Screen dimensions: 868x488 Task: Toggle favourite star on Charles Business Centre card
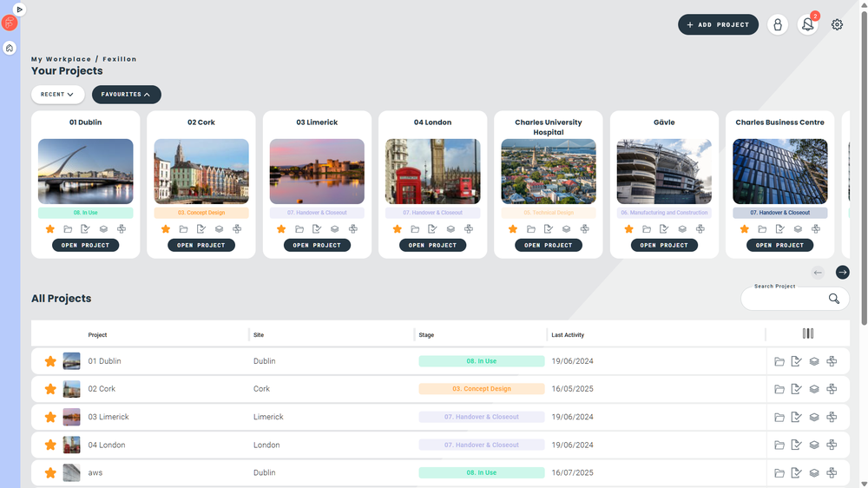click(744, 228)
